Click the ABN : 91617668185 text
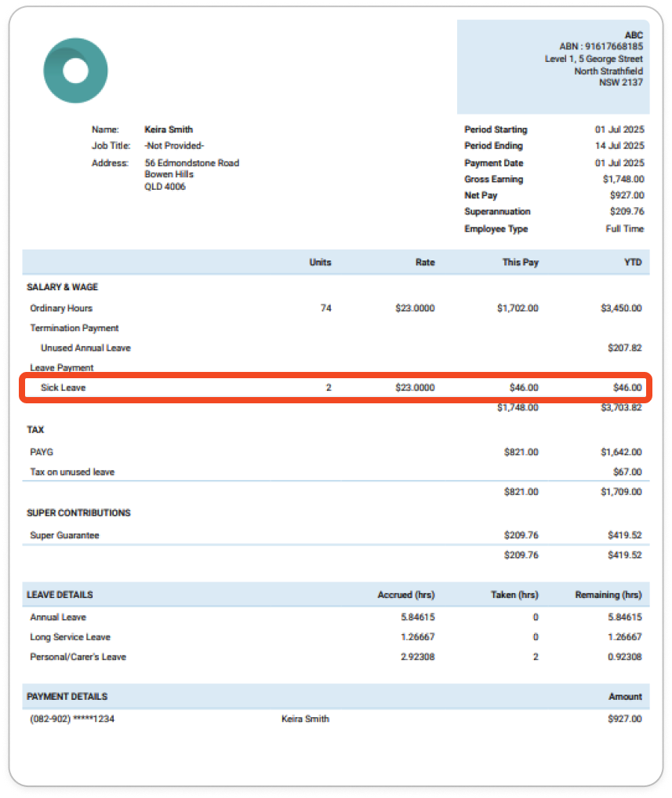Screen dimensions: 672x798 pyautogui.click(x=601, y=46)
